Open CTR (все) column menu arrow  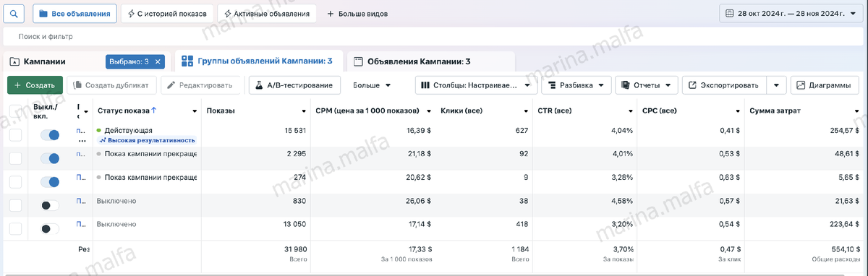coord(630,111)
